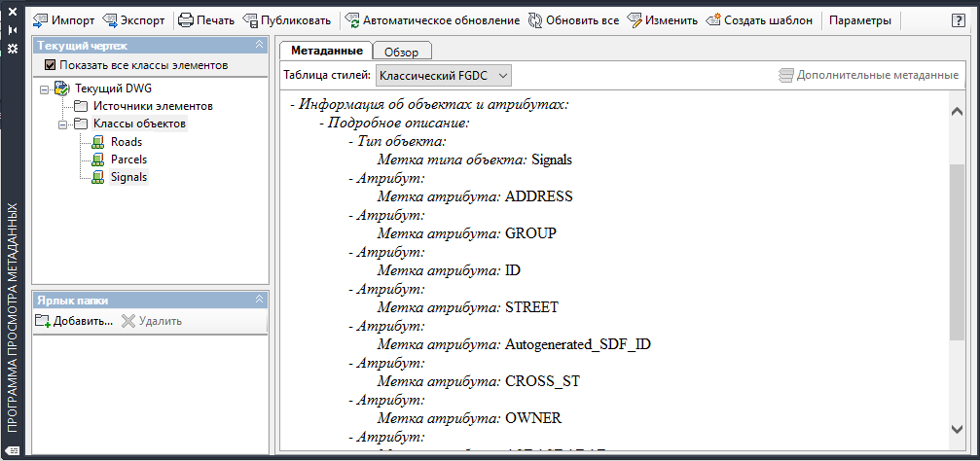Screen dimensions: 980x461
Task: Click the metadata vertical scrollbar thumb
Action: tap(957, 253)
